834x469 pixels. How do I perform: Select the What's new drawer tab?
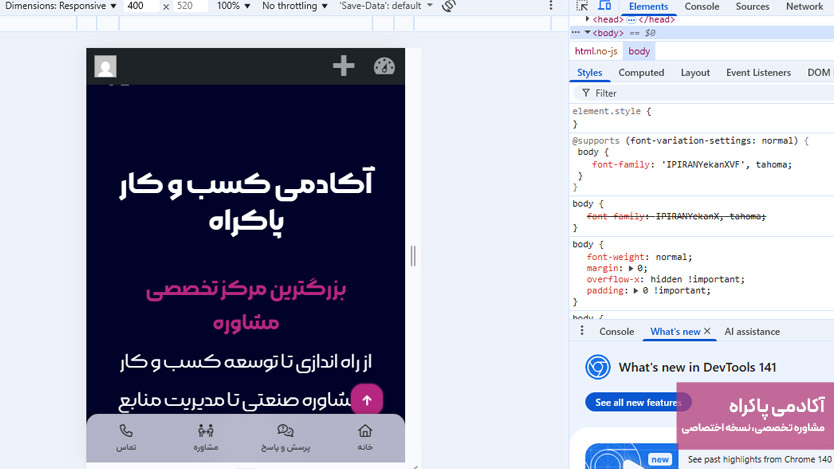click(675, 331)
